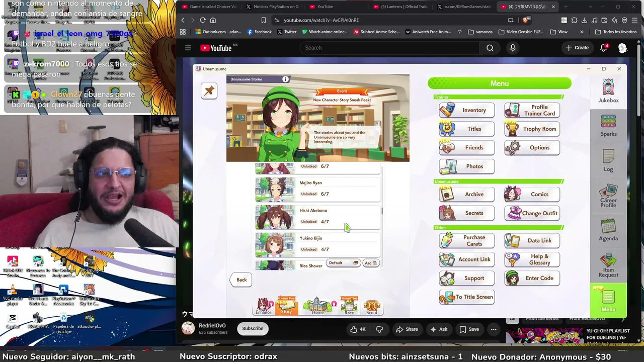The image size is (644, 362).
Task: Open the Trophy Room
Action: point(532,129)
